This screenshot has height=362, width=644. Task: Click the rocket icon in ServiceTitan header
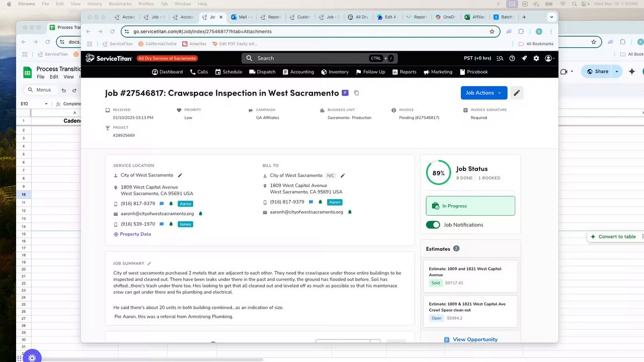[x=524, y=58]
